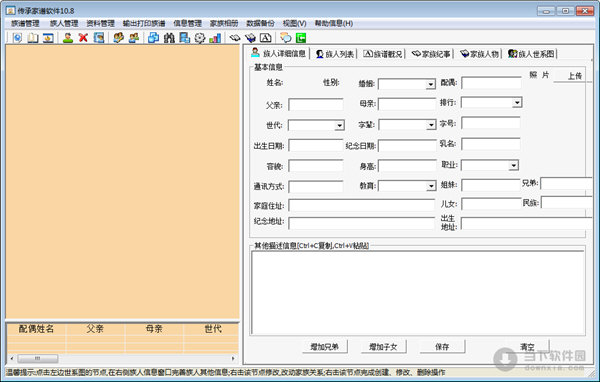Open the 家族相册 menu
600x382 pixels.
[x=224, y=23]
